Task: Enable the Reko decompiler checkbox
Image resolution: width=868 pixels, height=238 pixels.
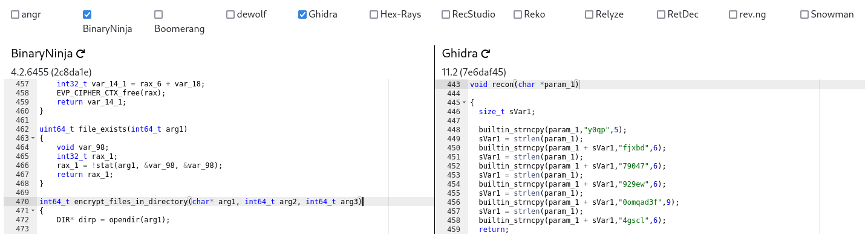Action: click(x=518, y=14)
